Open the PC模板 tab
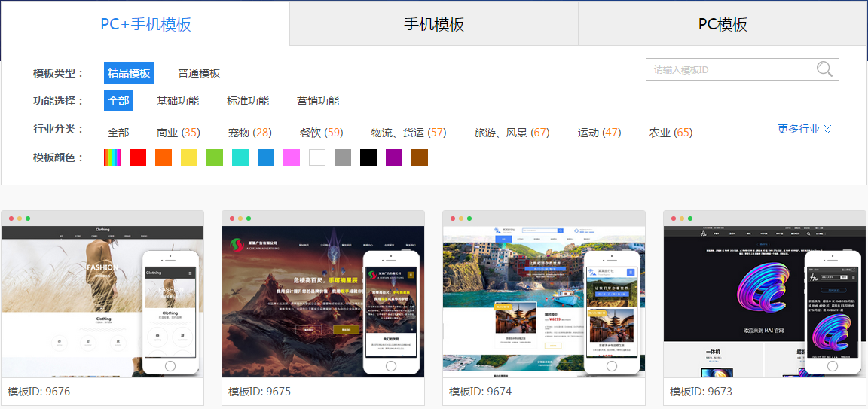 (x=723, y=24)
